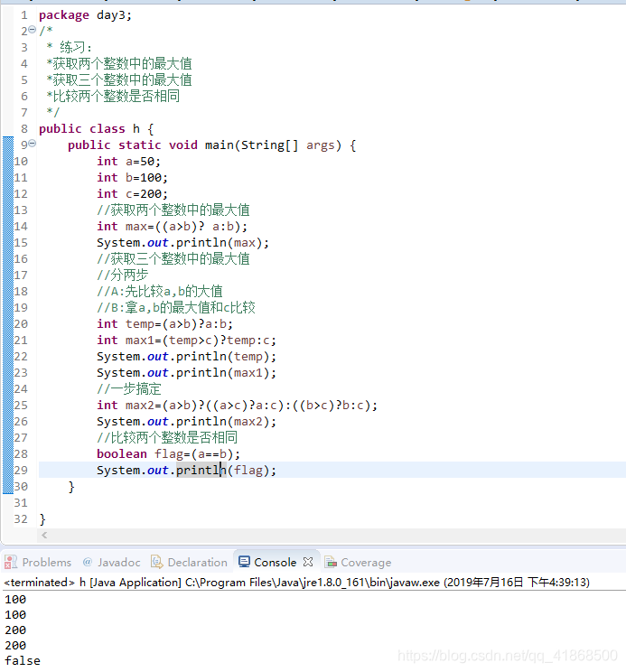Collapse the main method fold at line 9
This screenshot has height=672, width=626.
33,144
